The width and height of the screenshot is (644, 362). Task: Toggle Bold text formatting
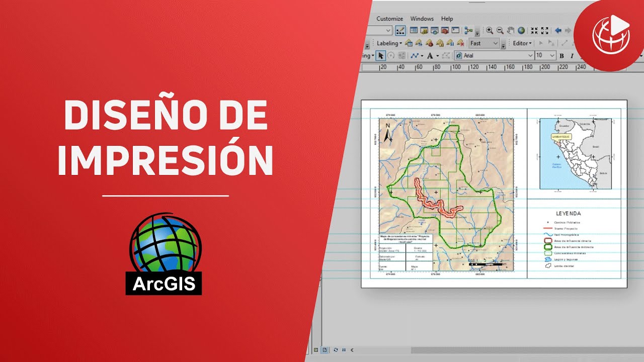(562, 56)
